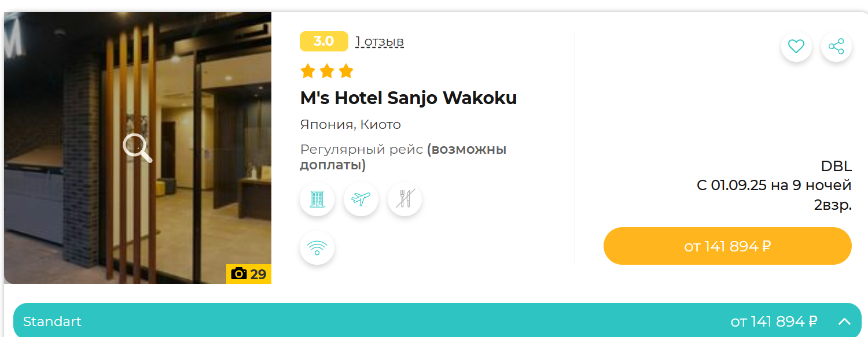This screenshot has width=868, height=337.
Task: Click the Япония, Киото location text
Action: [351, 125]
